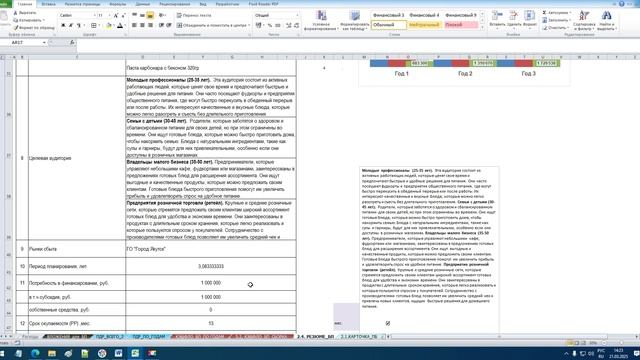640x360 pixels.
Task: Click Format painter (Формат по образцу)
Action: tap(34, 28)
